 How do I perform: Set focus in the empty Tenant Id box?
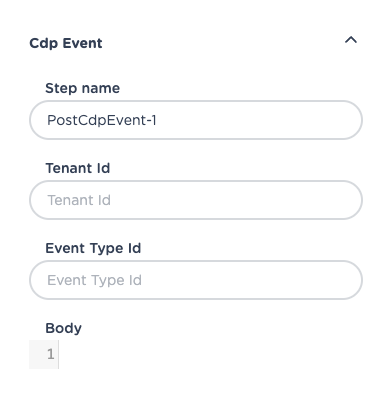tap(196, 200)
